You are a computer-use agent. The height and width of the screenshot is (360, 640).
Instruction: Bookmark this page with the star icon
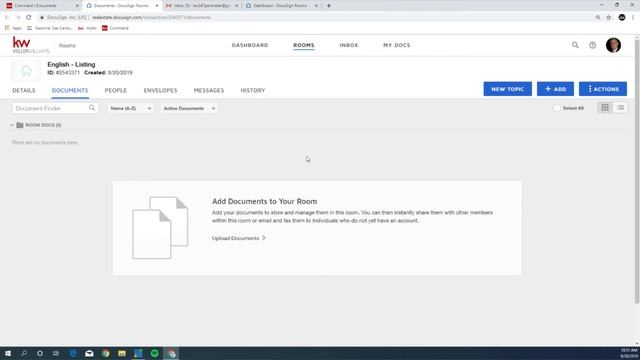click(x=609, y=18)
